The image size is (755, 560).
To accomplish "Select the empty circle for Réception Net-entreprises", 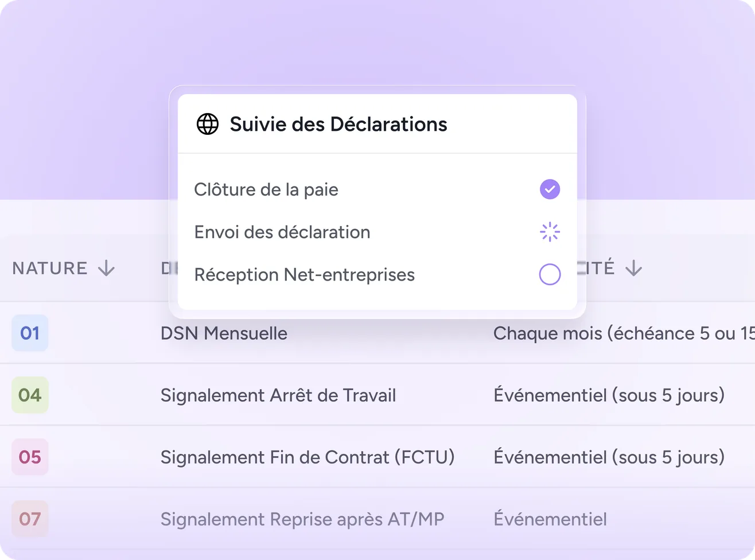I will click(x=550, y=274).
